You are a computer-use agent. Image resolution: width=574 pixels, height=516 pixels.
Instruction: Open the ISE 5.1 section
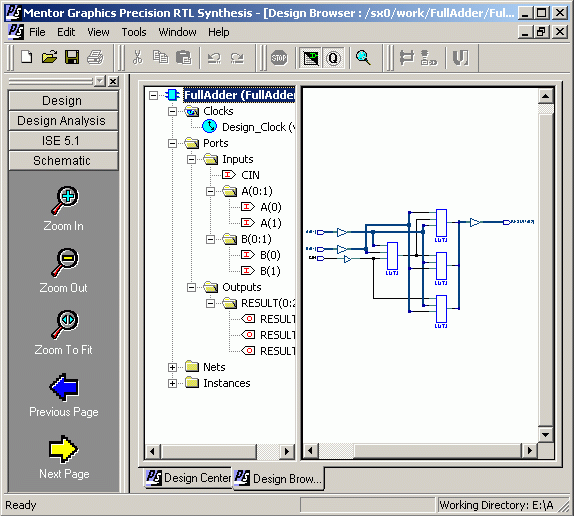63,141
